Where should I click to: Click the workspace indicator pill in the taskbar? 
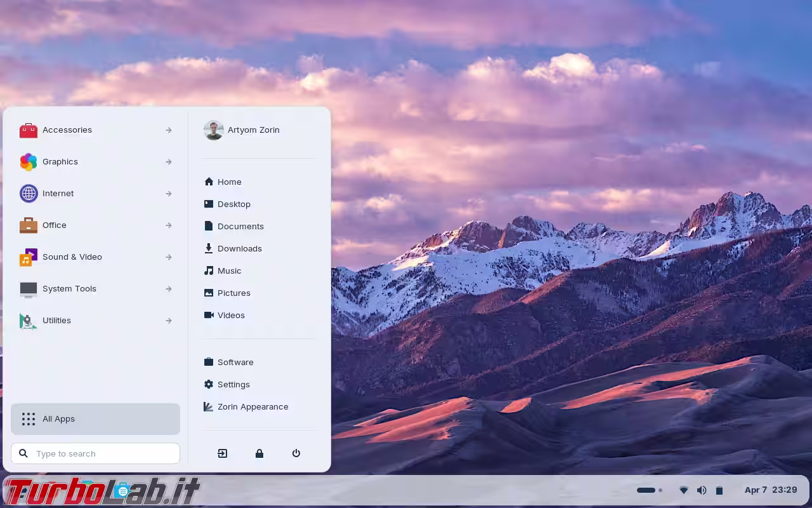[649, 490]
